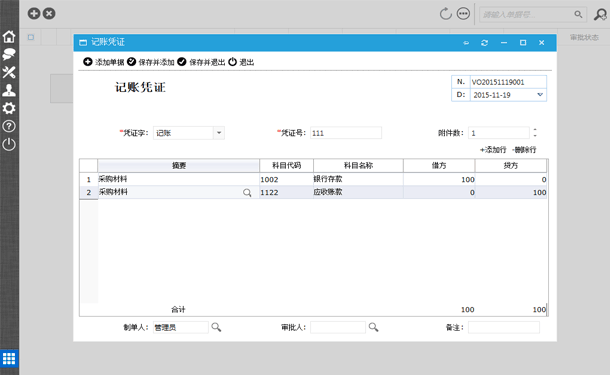This screenshot has height=375, width=610.
Task: Select row number 2 header
Action: click(89, 192)
